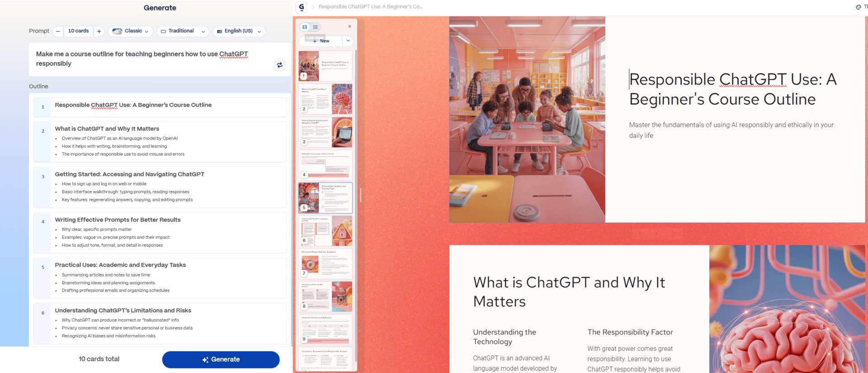Click "Understanding ChatGPT's Limitations and Risks" outline title

tap(123, 311)
